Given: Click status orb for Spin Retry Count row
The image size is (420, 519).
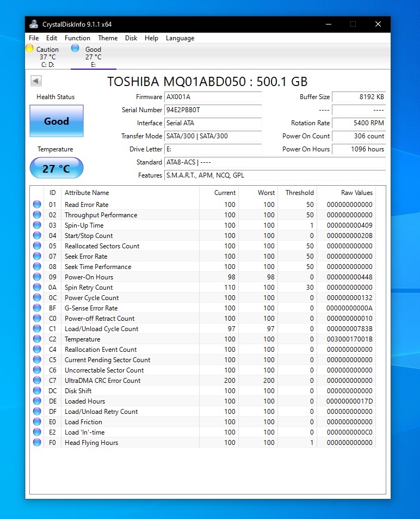Looking at the screenshot, I should click(x=37, y=287).
